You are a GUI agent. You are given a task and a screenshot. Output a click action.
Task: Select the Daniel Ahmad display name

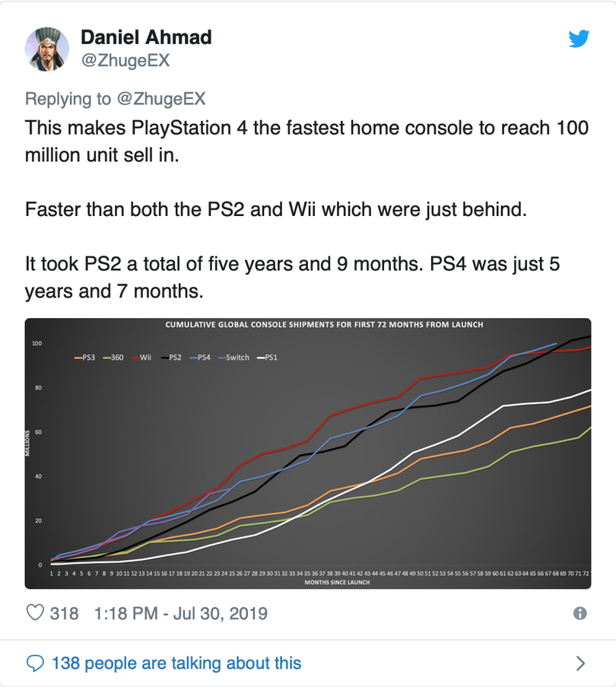point(148,37)
